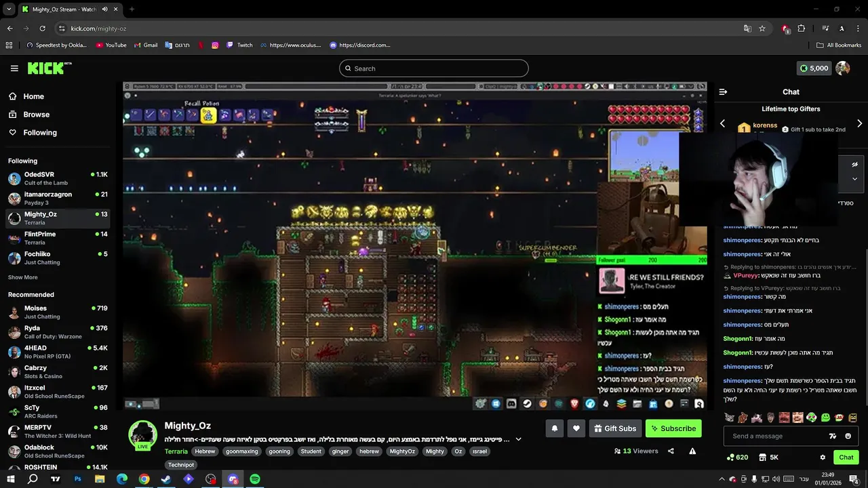Viewport: 868px width, 488px height.
Task: Open FlintPrime channel in Following
Action: [x=58, y=238]
